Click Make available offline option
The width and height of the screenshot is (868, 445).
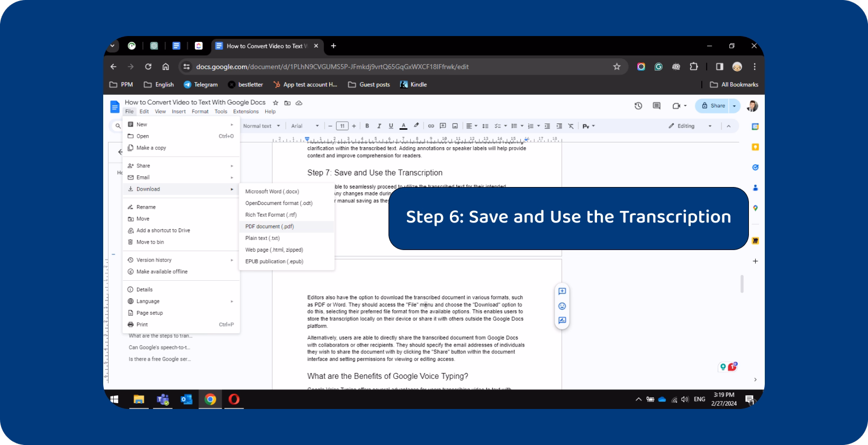pyautogui.click(x=181, y=272)
